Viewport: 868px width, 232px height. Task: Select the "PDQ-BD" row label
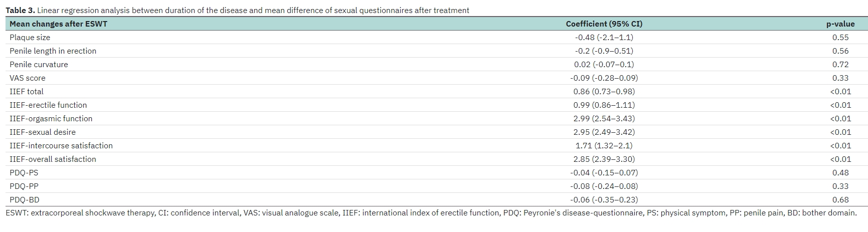point(24,200)
